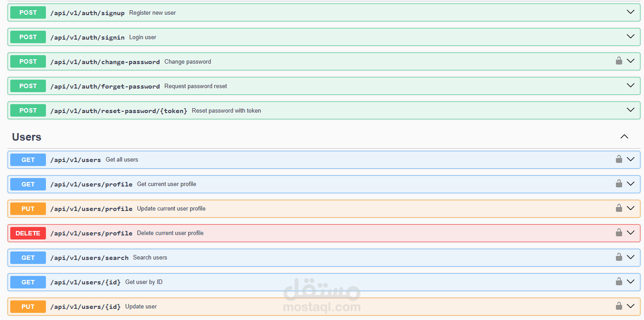Image resolution: width=644 pixels, height=320 pixels.
Task: Click the 'Get all users' description
Action: 122,160
